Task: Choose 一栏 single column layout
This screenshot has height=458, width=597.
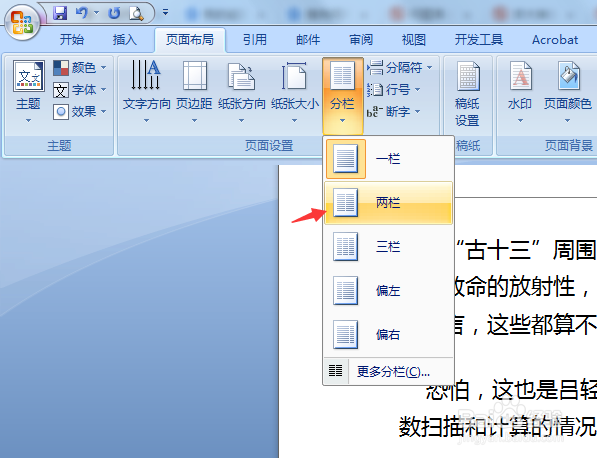Action: pyautogui.click(x=388, y=159)
